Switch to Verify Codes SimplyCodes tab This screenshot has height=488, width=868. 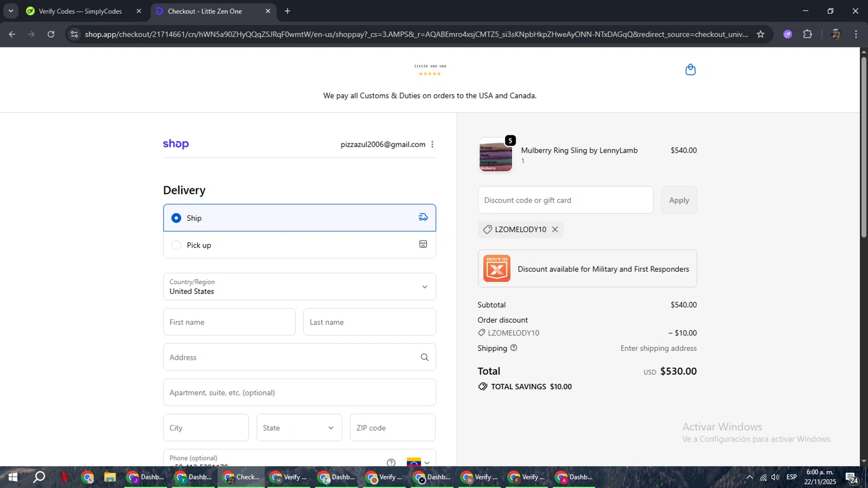(x=84, y=11)
